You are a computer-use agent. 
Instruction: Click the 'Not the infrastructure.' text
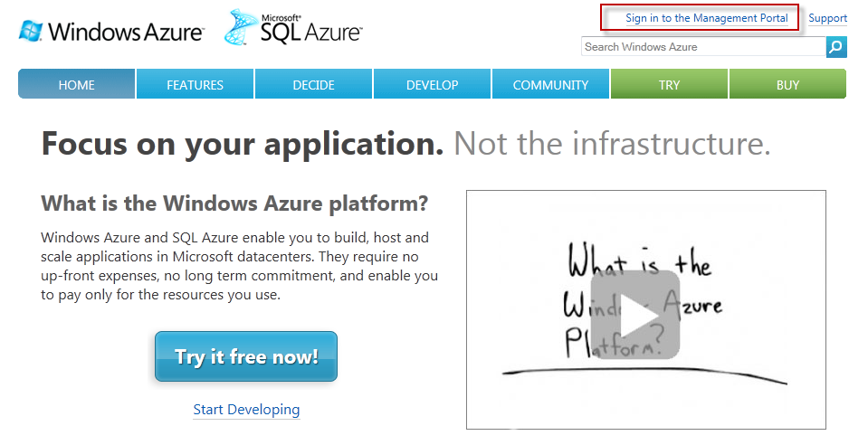pos(612,144)
